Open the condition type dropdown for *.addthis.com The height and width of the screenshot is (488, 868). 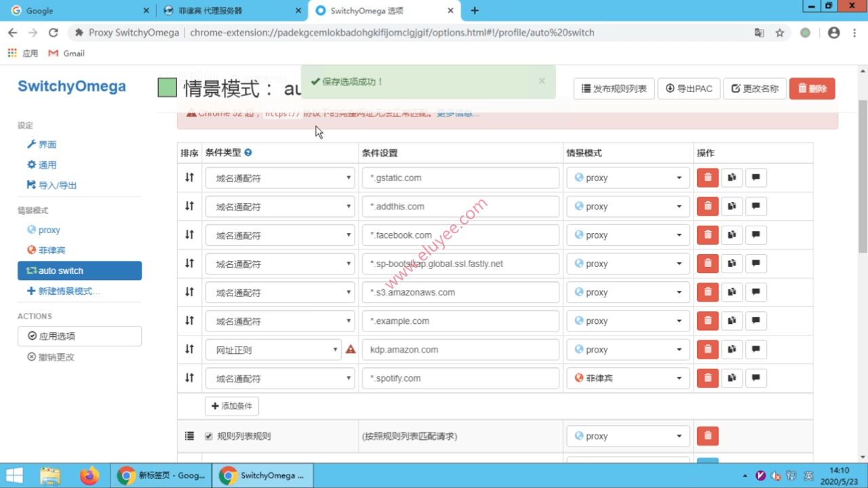click(279, 206)
